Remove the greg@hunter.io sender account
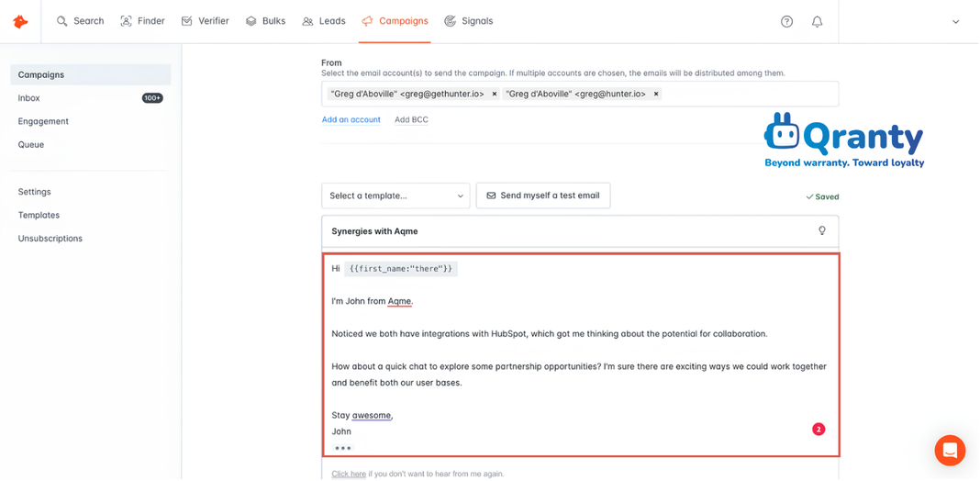Screen dimensions: 980x481 pyautogui.click(x=656, y=94)
